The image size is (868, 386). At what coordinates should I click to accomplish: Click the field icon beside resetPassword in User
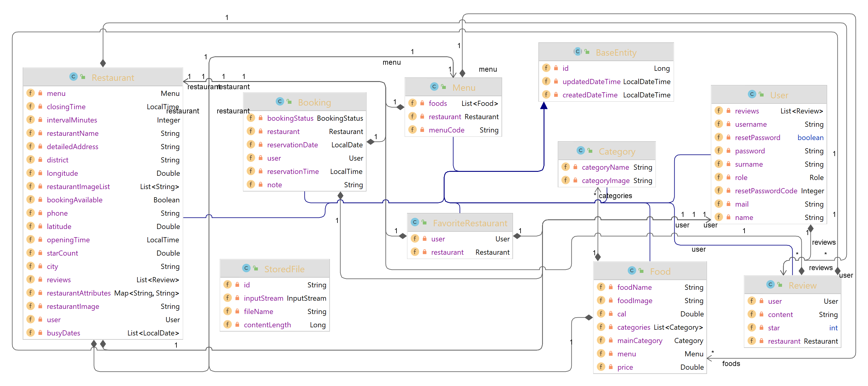(718, 137)
